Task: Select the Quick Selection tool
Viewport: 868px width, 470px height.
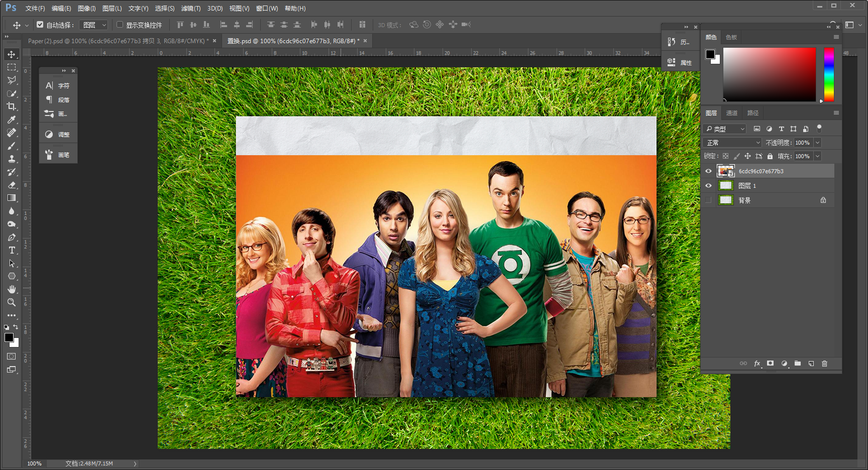Action: click(x=12, y=93)
